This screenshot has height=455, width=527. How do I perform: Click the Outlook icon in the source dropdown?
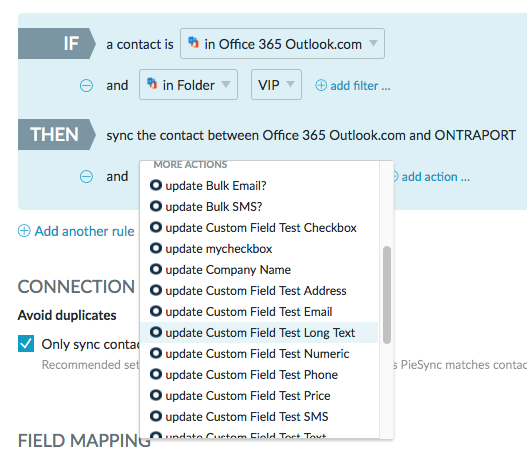[x=193, y=43]
